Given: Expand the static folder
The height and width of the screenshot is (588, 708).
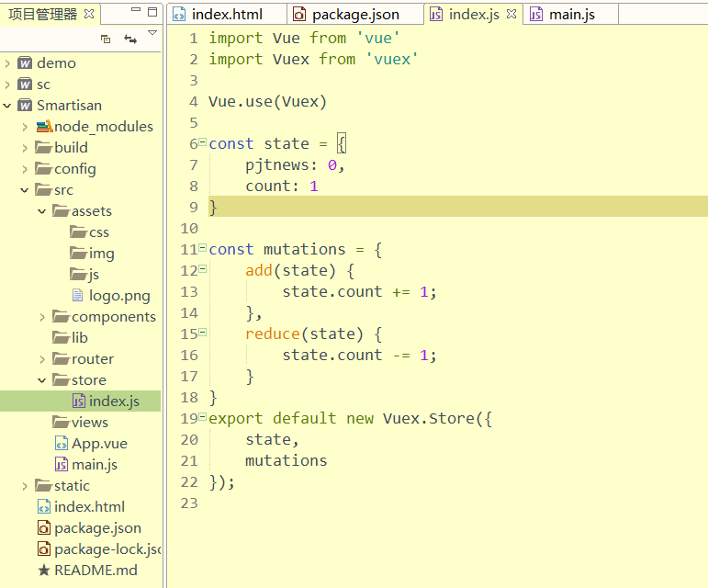Looking at the screenshot, I should pos(25,486).
